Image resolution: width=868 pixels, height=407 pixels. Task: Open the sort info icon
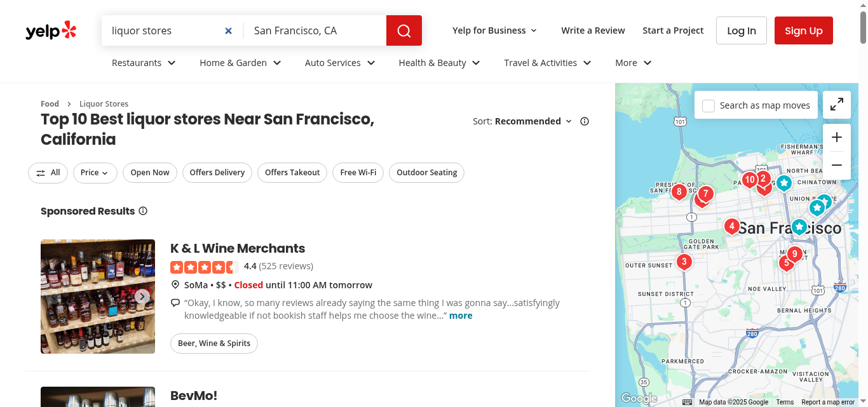pyautogui.click(x=585, y=121)
